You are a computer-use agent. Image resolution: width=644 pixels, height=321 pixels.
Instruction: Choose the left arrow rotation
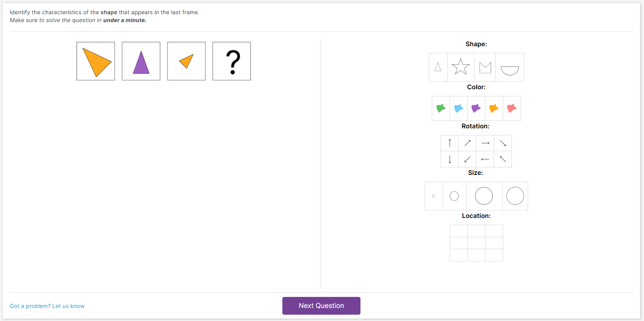point(485,159)
